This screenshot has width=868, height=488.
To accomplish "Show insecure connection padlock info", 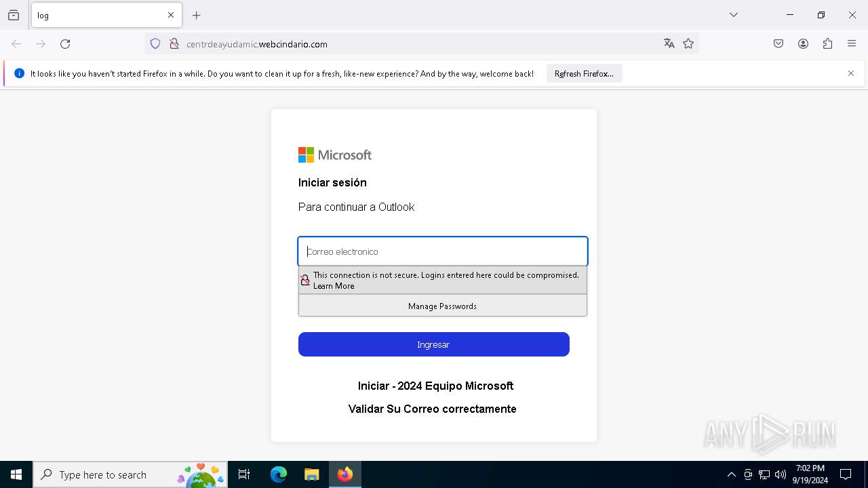I will pyautogui.click(x=174, y=44).
